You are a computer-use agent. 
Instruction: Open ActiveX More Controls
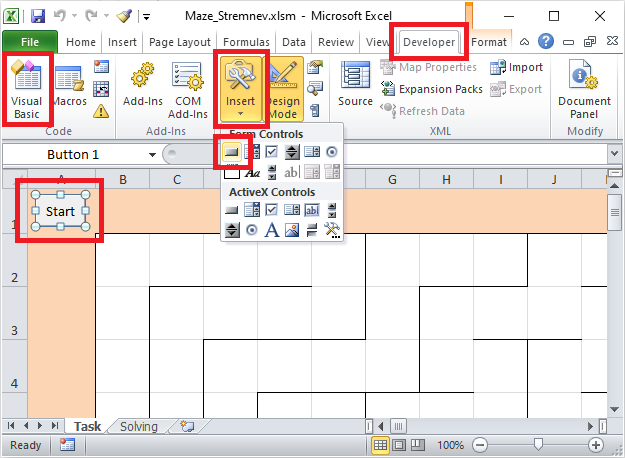(x=332, y=230)
